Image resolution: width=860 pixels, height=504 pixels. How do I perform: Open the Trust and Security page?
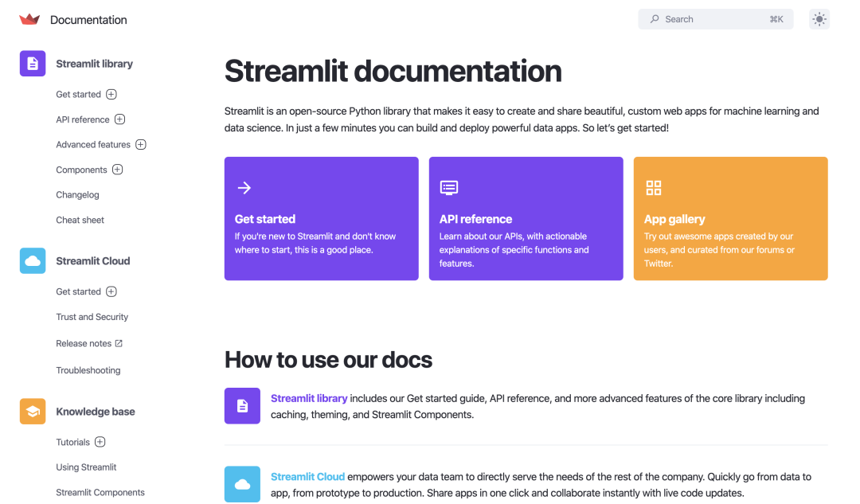pos(92,317)
